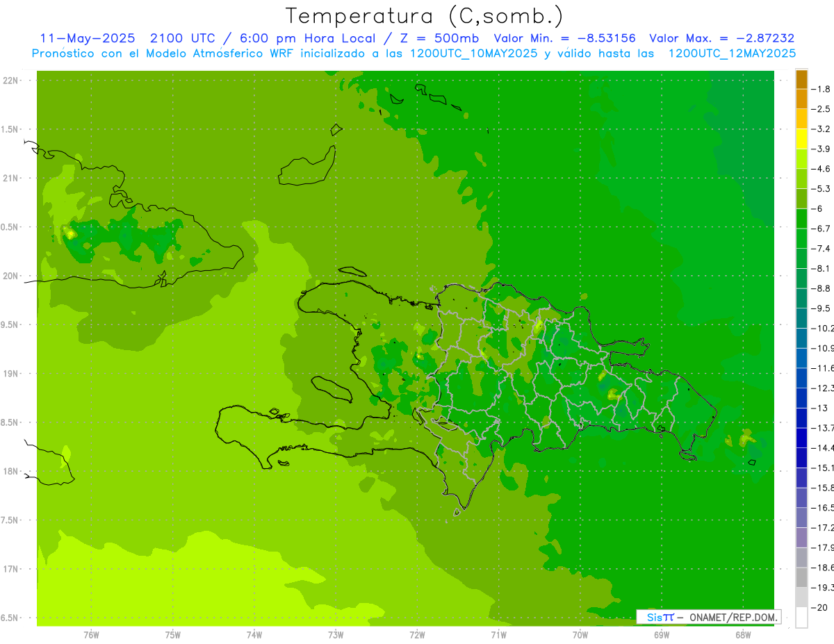Pick the yellow swatch between -3.2 and -3.9
The height and width of the screenshot is (644, 834).
point(801,139)
